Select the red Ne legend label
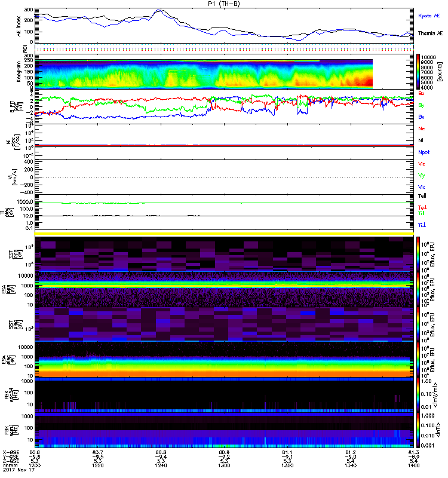Image resolution: width=448 pixels, height=478 pixels. (x=422, y=128)
